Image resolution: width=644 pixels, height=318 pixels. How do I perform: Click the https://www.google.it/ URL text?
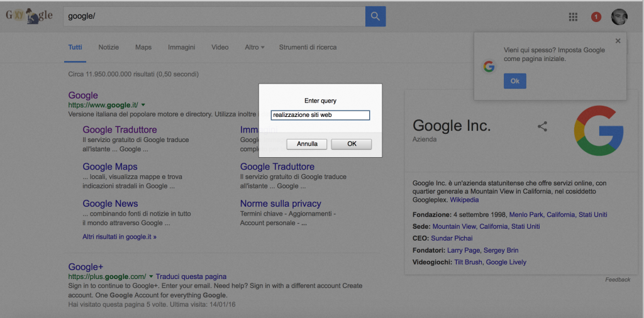click(x=103, y=105)
